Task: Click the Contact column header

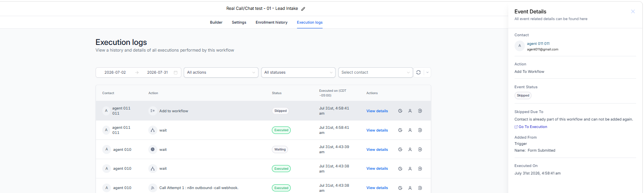Action: (x=108, y=93)
